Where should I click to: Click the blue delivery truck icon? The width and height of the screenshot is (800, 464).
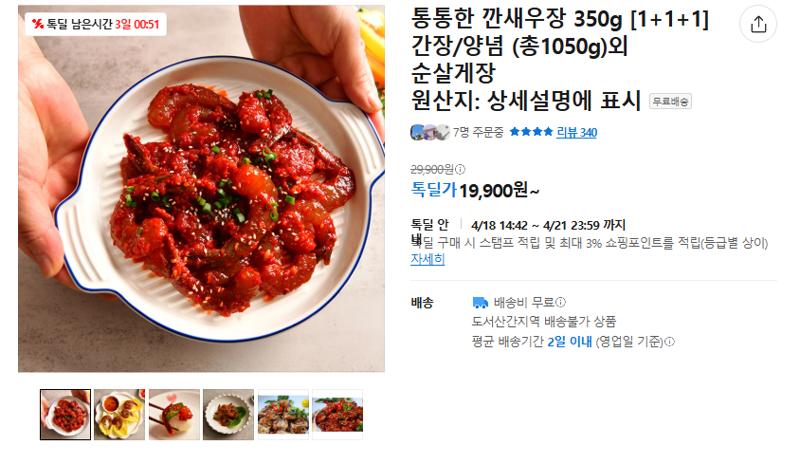click(x=480, y=303)
